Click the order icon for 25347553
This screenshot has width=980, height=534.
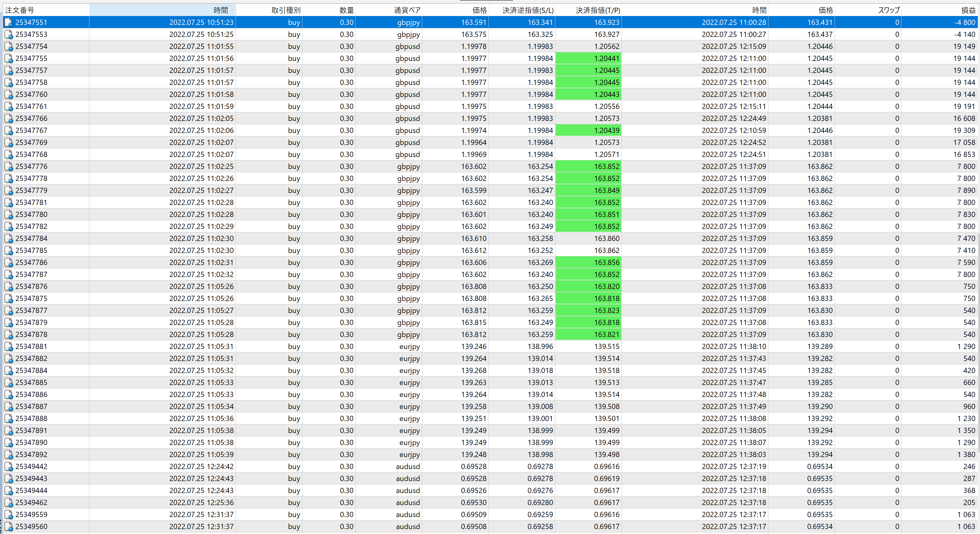pyautogui.click(x=8, y=34)
